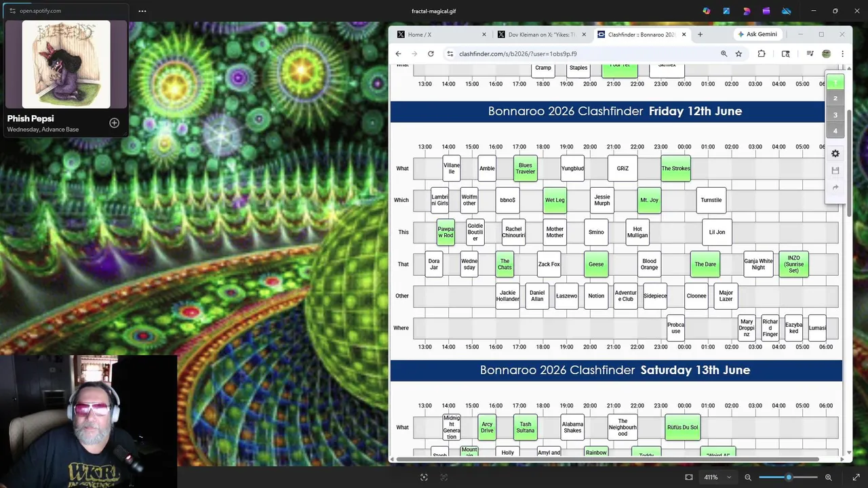Open a new Chrome tab

pyautogui.click(x=700, y=35)
